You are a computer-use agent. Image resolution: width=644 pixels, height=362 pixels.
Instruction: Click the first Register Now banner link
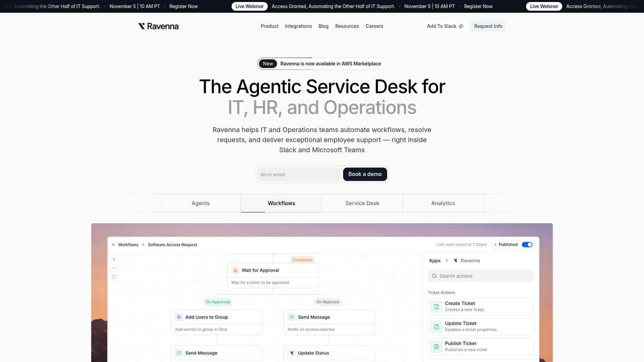pyautogui.click(x=184, y=6)
